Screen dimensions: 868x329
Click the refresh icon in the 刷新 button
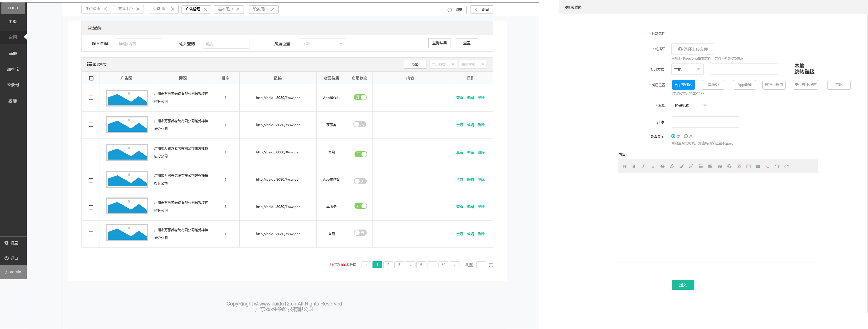point(449,10)
